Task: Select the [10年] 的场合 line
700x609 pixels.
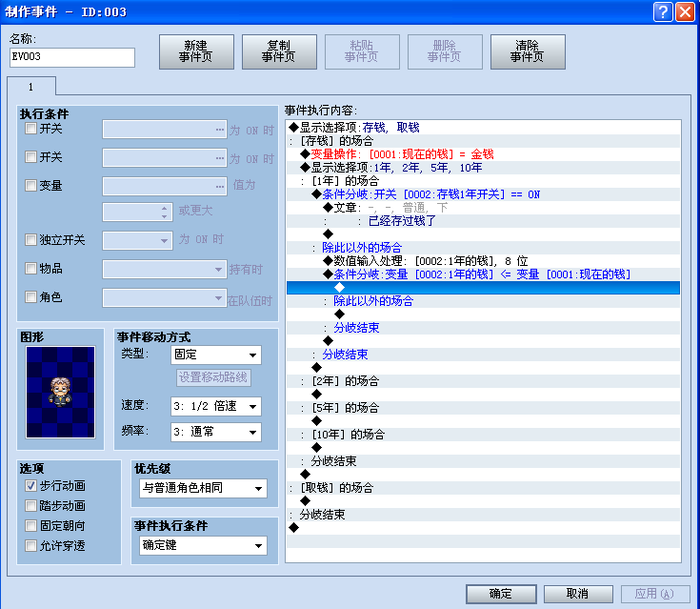Action: [x=484, y=435]
